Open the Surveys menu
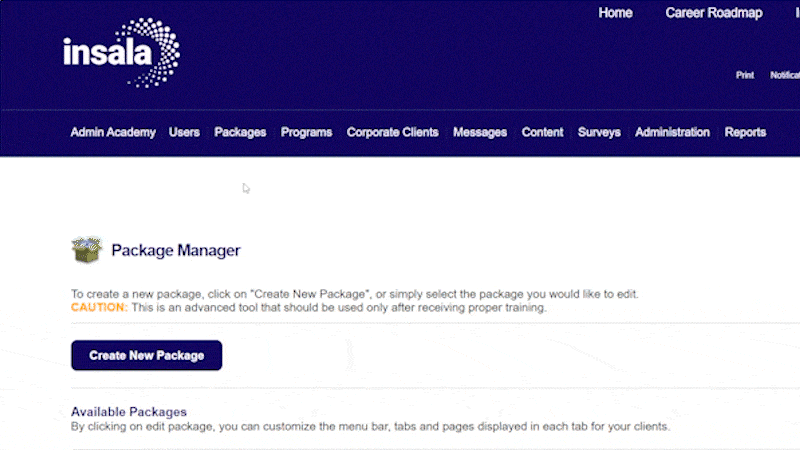This screenshot has height=450, width=800. pos(599,132)
